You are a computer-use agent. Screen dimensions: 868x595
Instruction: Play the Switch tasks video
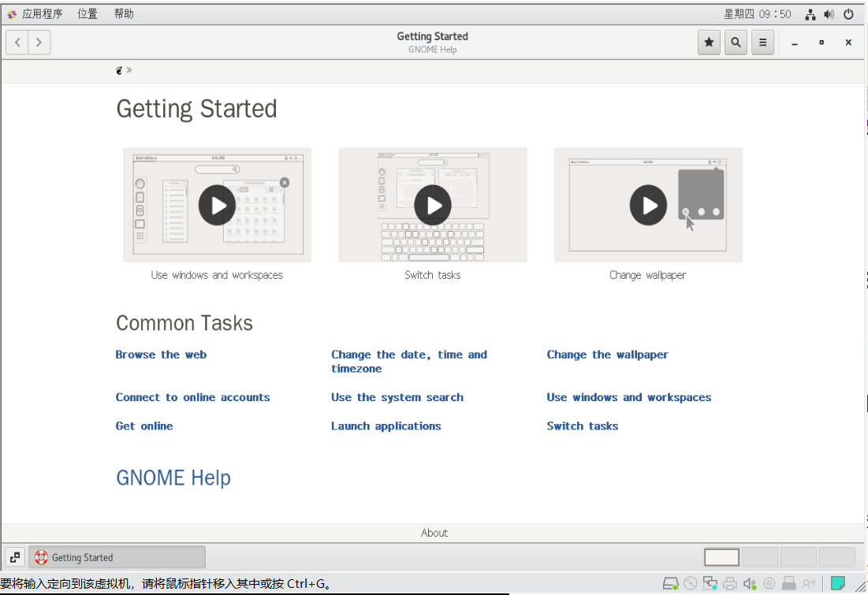coord(432,205)
